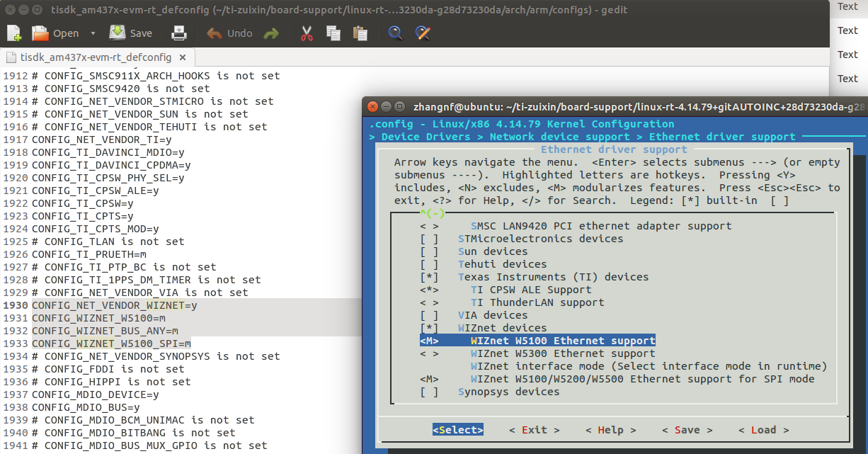Click the Paste clipboard icon
Image resolution: width=868 pixels, height=454 pixels.
(x=360, y=33)
